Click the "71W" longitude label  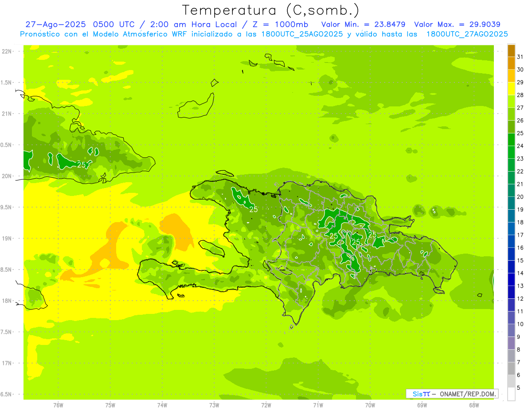[x=318, y=405]
